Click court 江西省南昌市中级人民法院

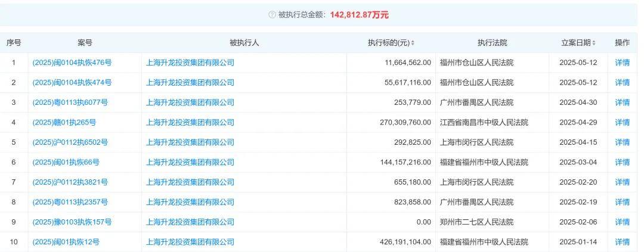pyautogui.click(x=484, y=122)
